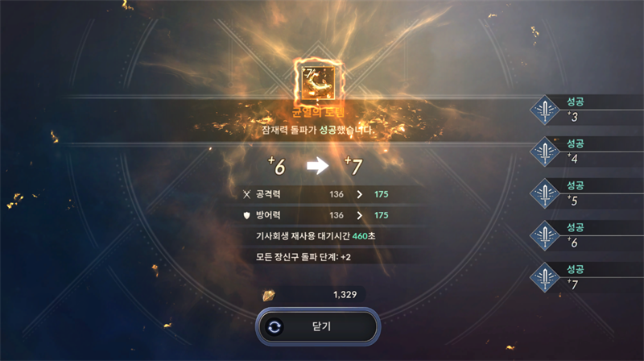This screenshot has width=644, height=361.
Task: Click the +3 성공 sword diamond icon
Action: pos(545,110)
